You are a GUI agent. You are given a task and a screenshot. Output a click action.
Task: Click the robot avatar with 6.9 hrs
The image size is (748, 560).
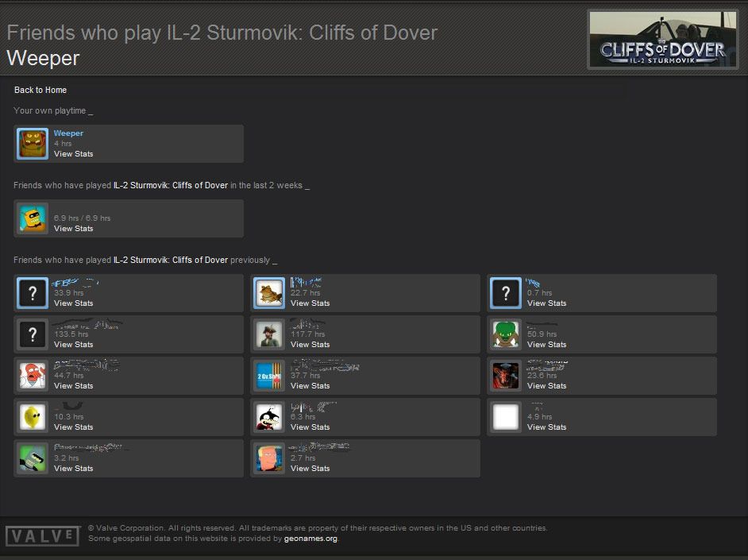point(33,218)
